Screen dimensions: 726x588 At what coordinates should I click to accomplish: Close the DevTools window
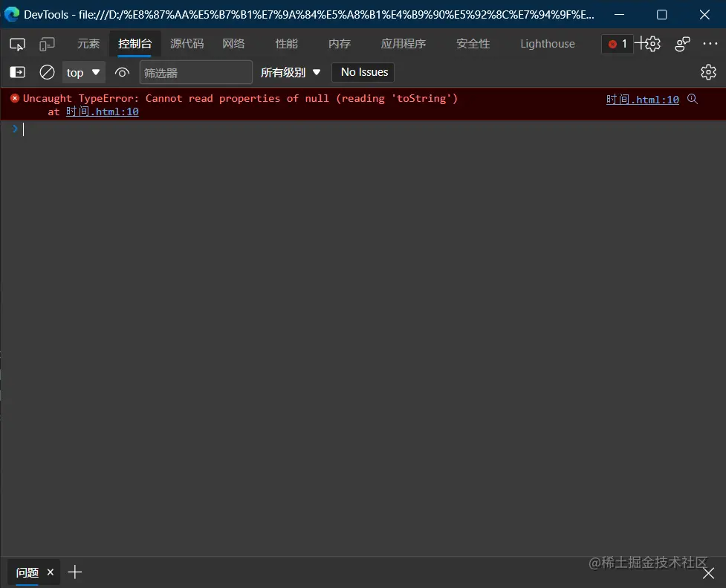pos(704,15)
